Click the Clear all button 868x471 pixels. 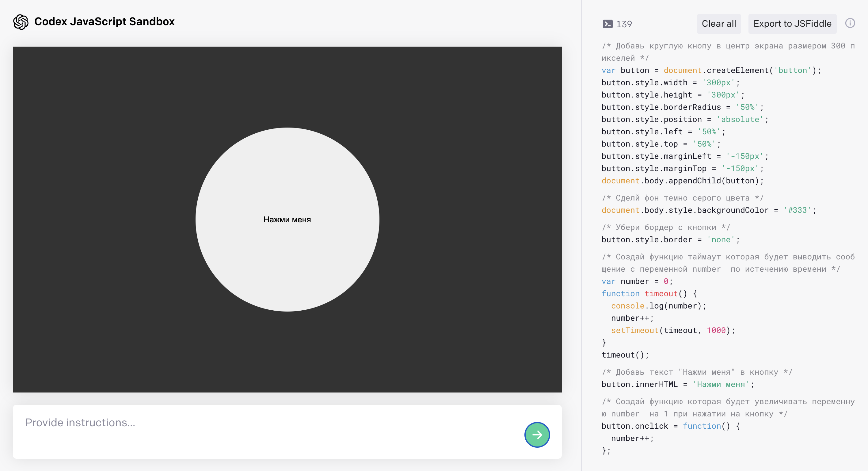coord(719,24)
